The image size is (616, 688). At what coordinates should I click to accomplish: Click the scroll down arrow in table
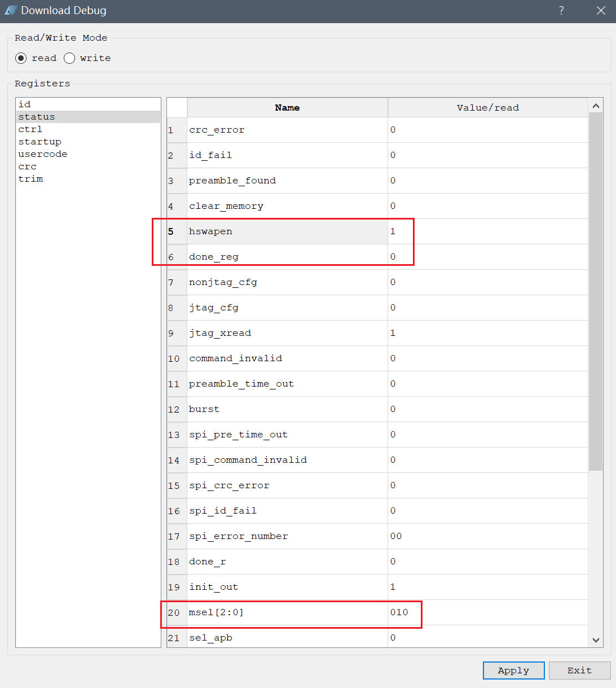coord(596,640)
